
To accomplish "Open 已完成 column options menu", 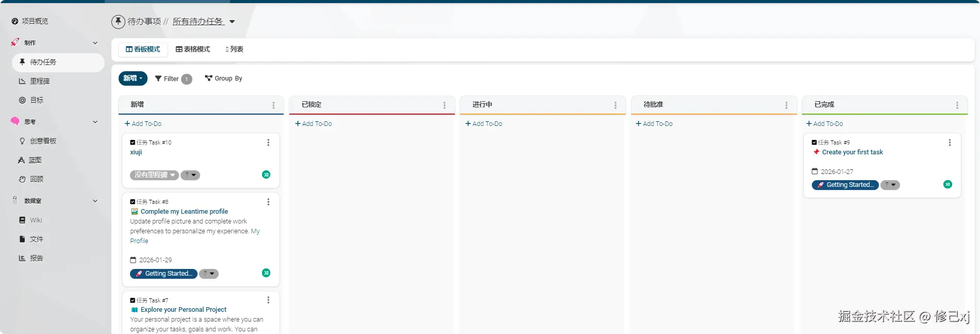I will [957, 105].
